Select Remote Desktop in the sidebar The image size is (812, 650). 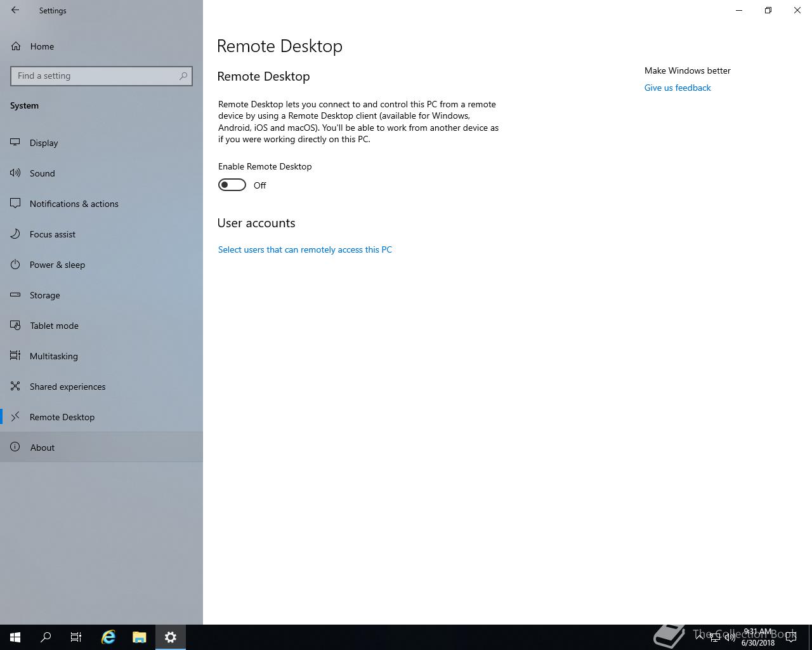(x=101, y=417)
